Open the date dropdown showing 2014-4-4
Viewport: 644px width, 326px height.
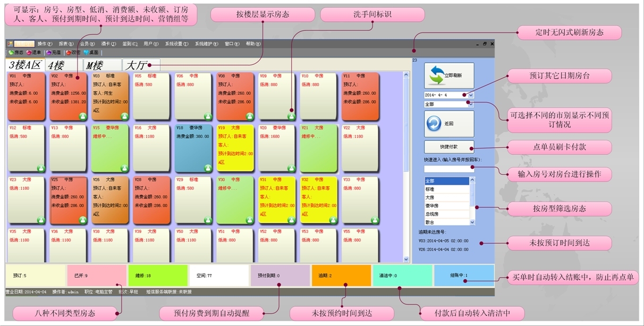pos(471,95)
